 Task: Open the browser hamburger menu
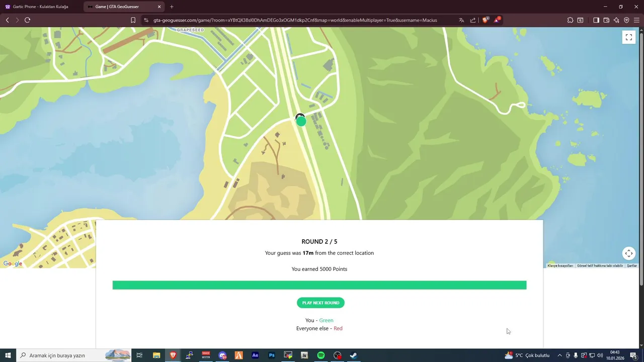click(x=636, y=20)
